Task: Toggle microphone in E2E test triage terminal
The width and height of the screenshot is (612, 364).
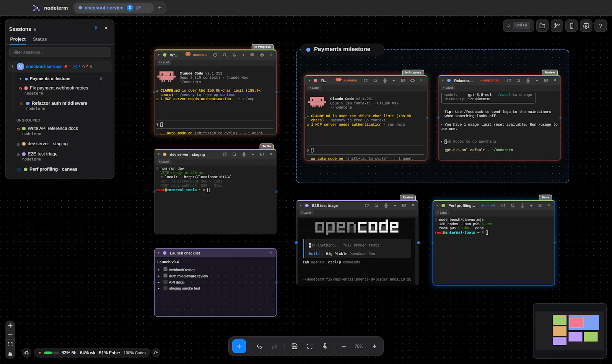Action: pyautogui.click(x=386, y=205)
